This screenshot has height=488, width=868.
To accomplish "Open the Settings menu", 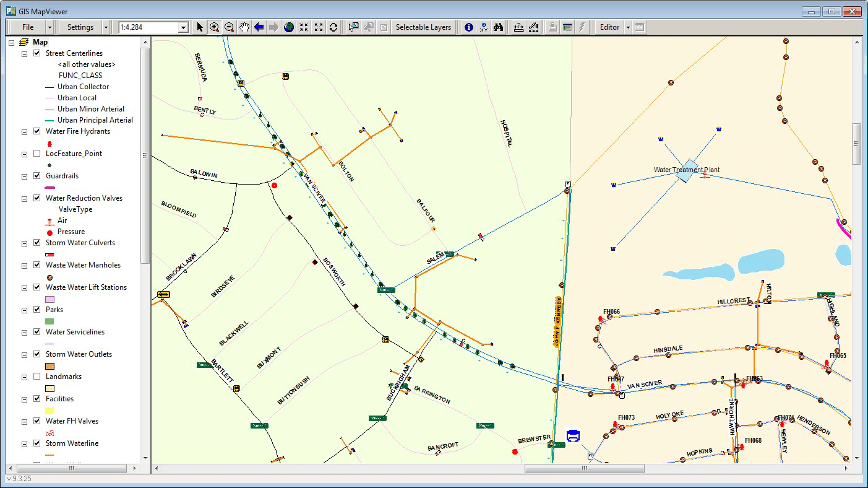I will point(80,27).
